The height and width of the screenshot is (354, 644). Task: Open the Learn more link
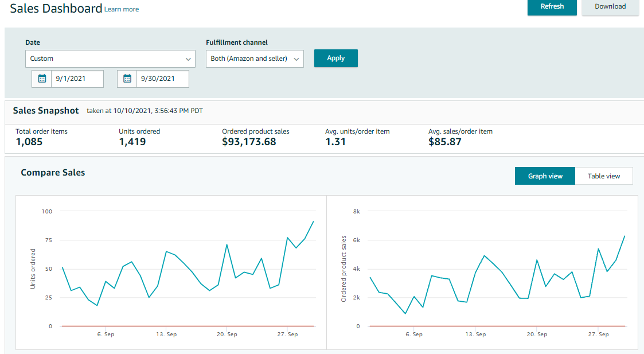[x=122, y=9]
